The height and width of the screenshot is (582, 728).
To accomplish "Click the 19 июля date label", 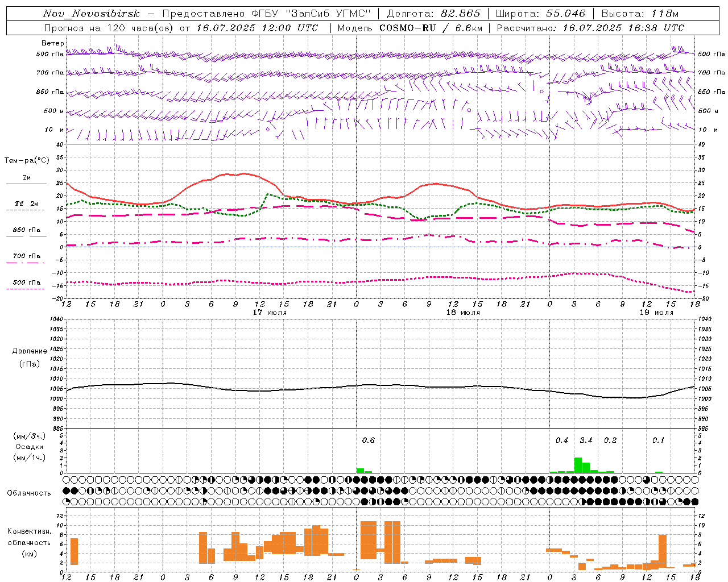I will [x=656, y=313].
